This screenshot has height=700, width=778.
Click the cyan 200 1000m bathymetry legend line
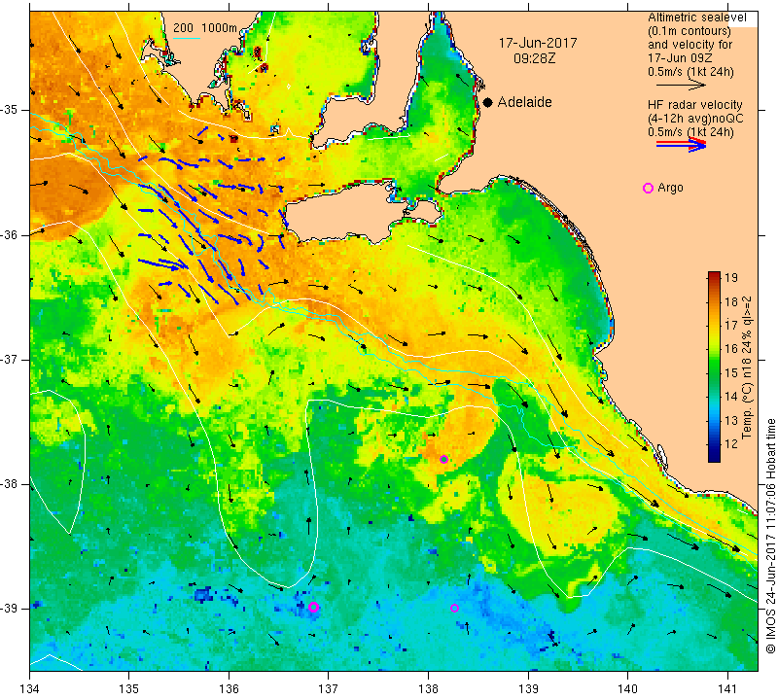click(187, 38)
